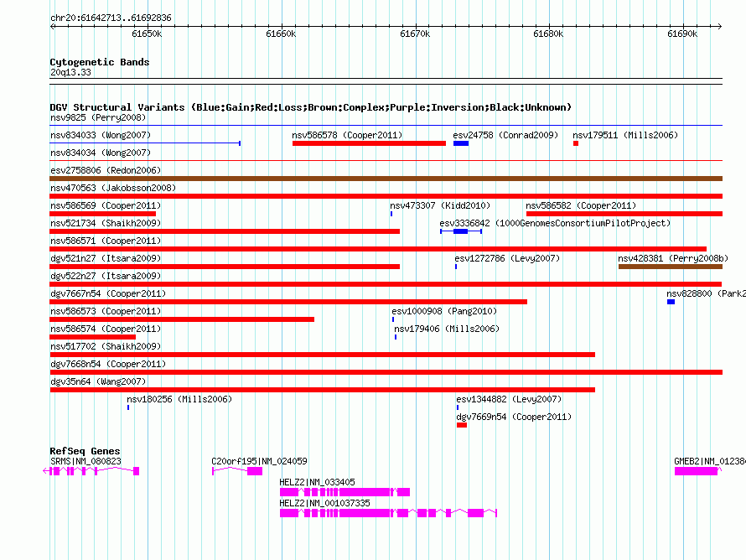The height and width of the screenshot is (560, 746).
Task: Select the nsv180256 (Mills2006) blue tick mark
Action: click(128, 407)
